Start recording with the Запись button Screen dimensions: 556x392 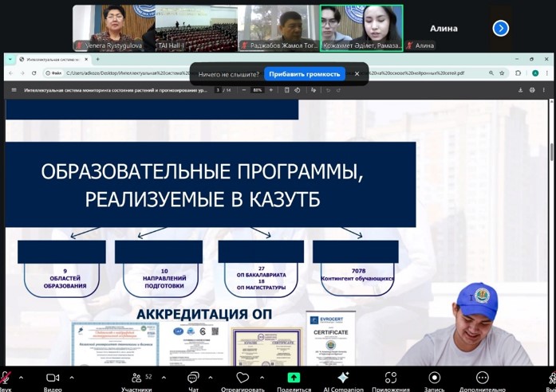pos(434,378)
